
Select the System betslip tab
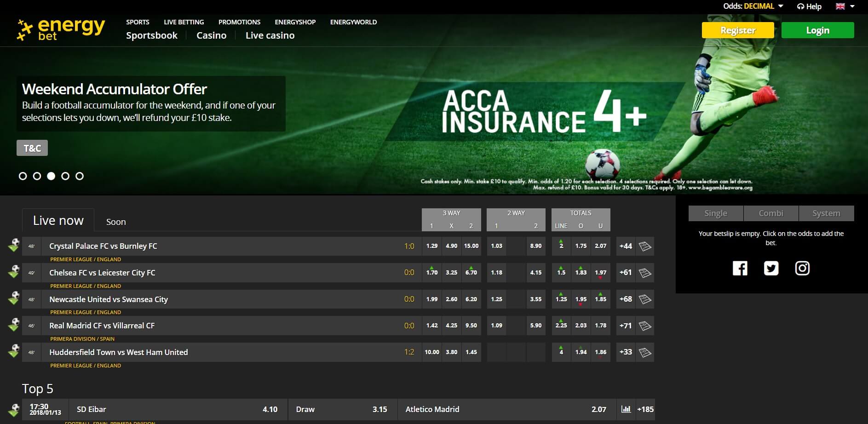tap(827, 213)
